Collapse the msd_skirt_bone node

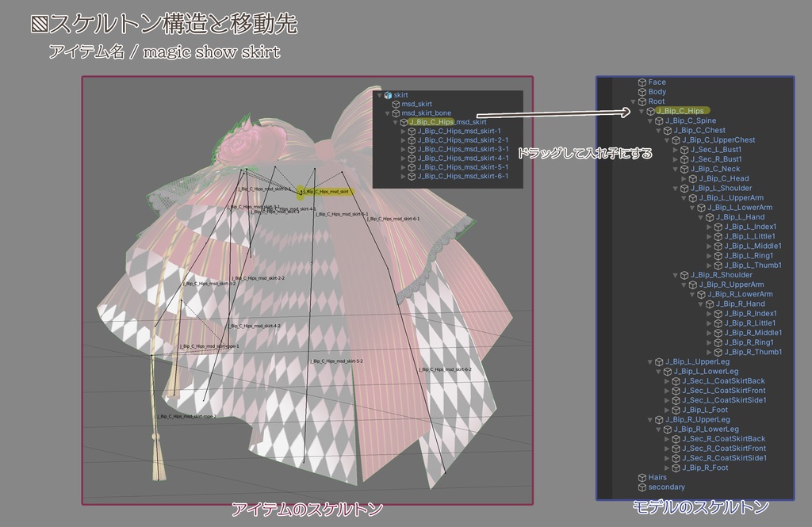(x=387, y=113)
